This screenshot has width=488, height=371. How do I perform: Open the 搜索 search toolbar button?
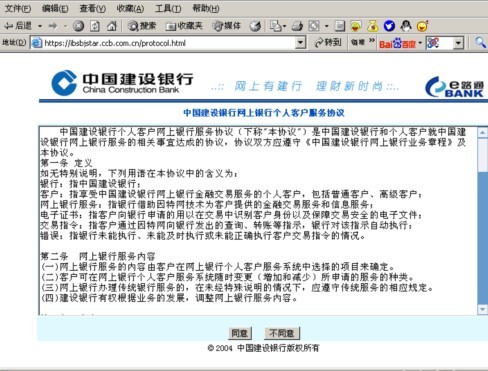point(142,26)
